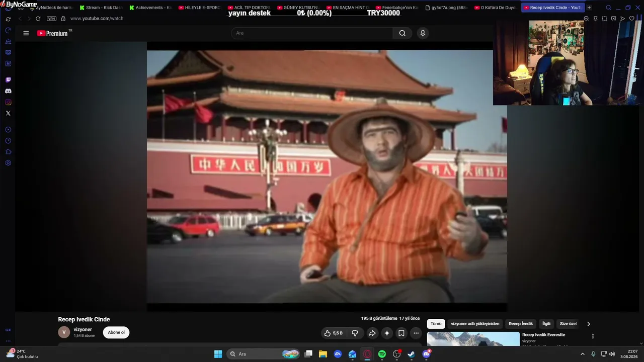Show hidden system tray icons
Screen dimensions: 644x362
point(583,354)
